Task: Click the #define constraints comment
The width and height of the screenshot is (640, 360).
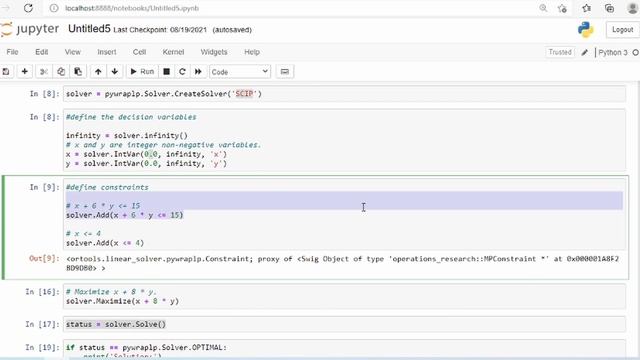Action: point(107,187)
